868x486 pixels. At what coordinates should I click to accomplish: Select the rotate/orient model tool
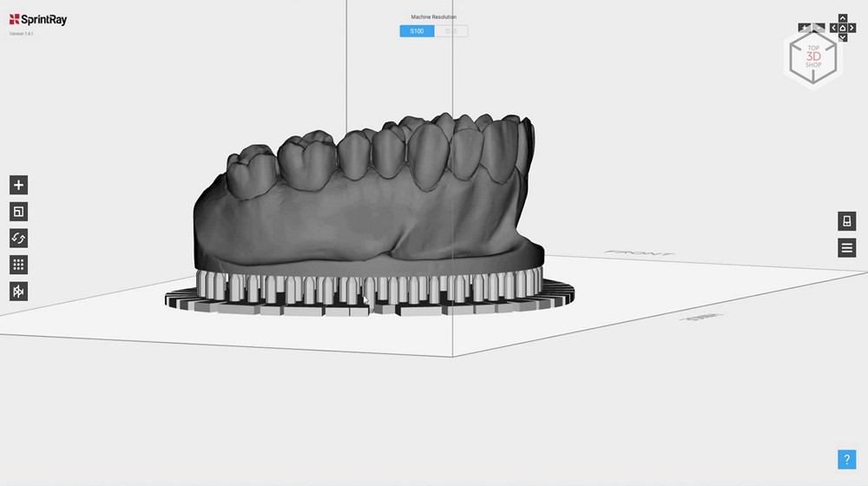coord(18,238)
